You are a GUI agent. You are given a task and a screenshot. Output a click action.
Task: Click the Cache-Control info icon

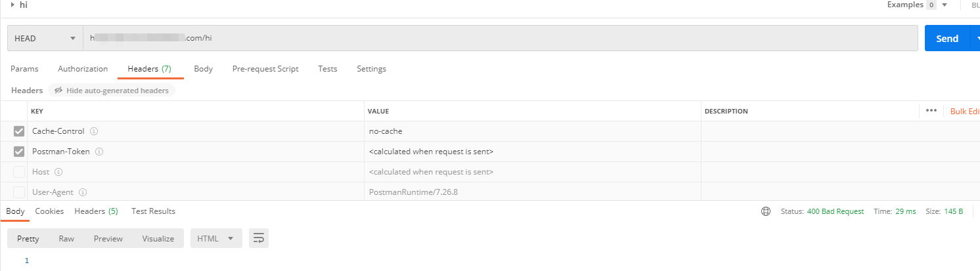(94, 131)
